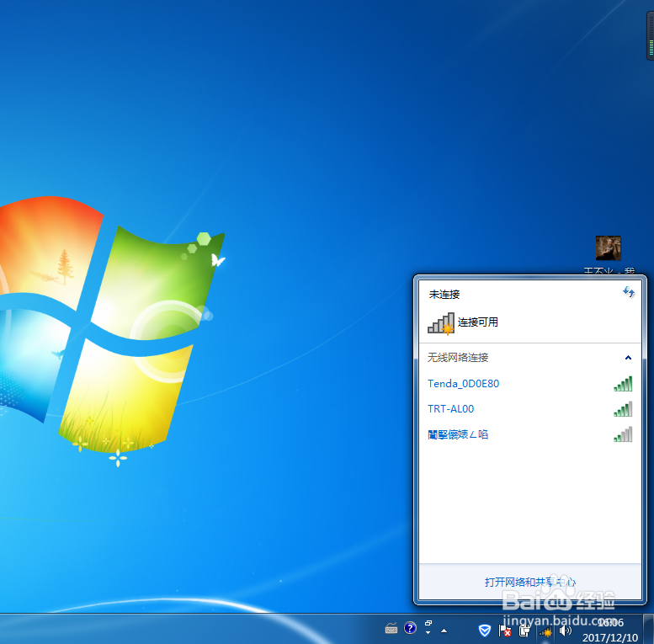The image size is (654, 644).
Task: Click the desktop gadget bar at top right edge
Action: coord(651,36)
